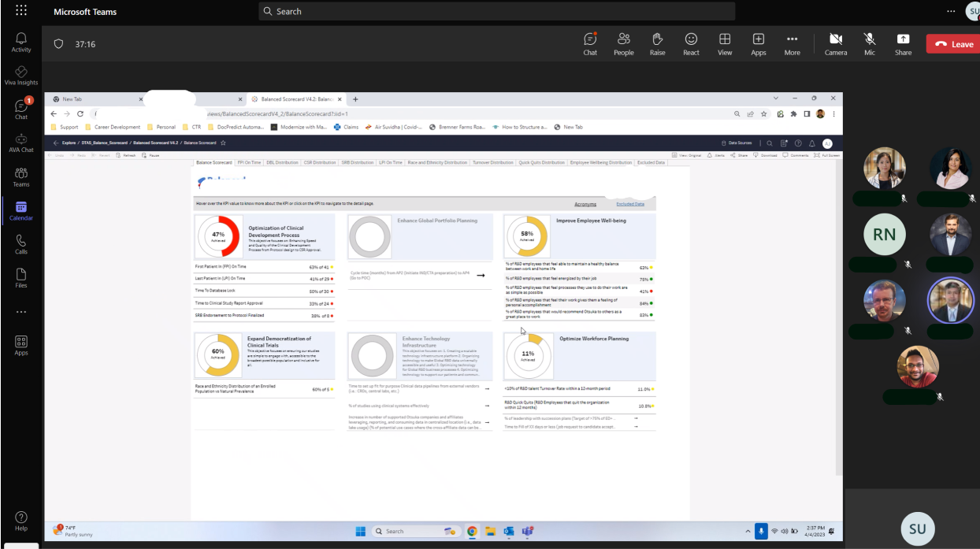Screen dimensions: 980x549
Task: Change the meeting View layout
Action: 725,43
